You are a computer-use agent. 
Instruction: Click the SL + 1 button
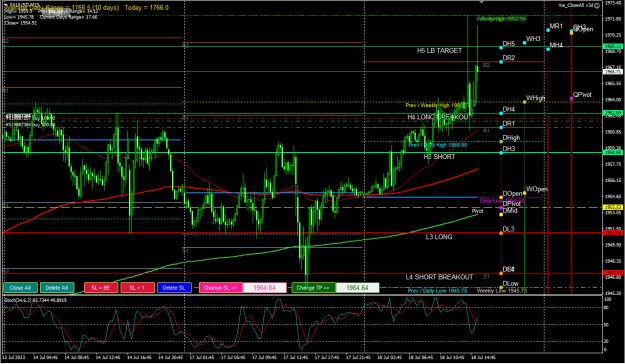tap(138, 288)
